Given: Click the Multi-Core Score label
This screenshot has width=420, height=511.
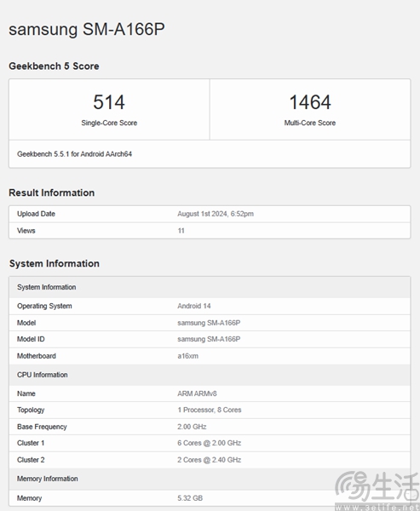Looking at the screenshot, I should (310, 123).
